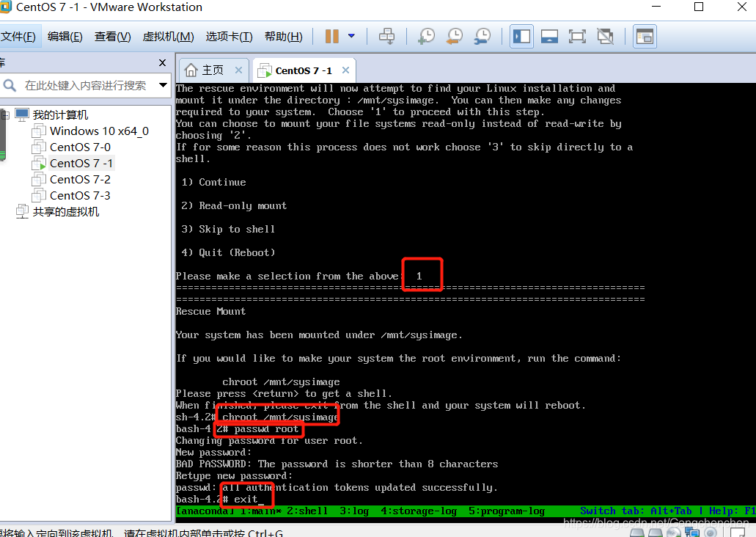Open the library search dropdown arrow
The height and width of the screenshot is (537, 756).
pos(163,85)
